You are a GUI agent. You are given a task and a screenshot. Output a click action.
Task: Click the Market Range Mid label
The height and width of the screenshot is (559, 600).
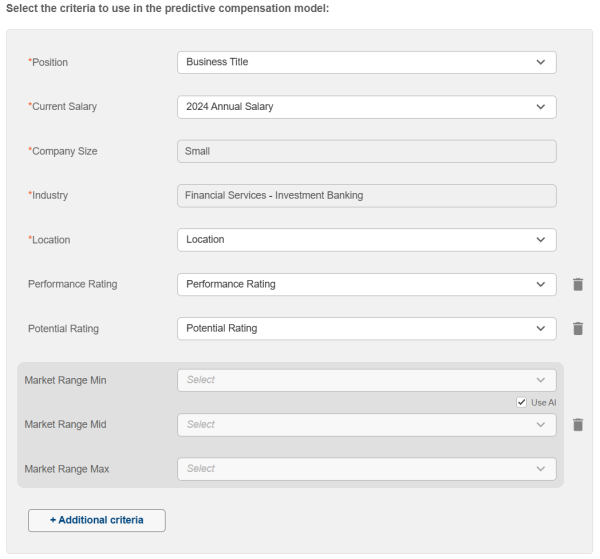point(65,424)
